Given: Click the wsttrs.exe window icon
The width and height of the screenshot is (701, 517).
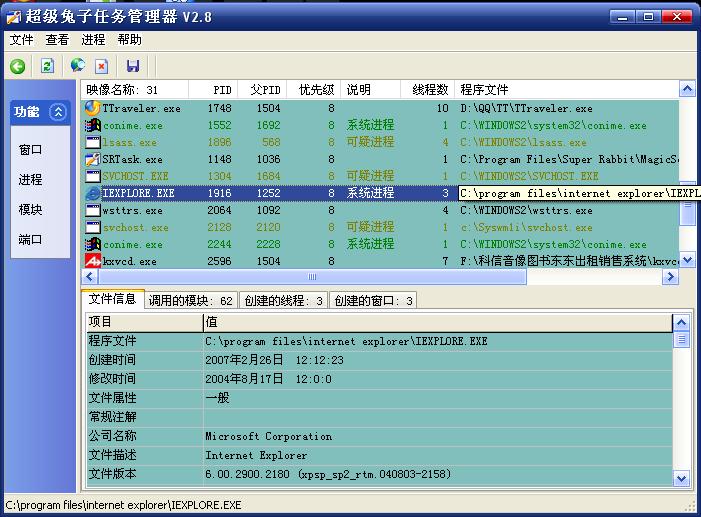Looking at the screenshot, I should click(x=93, y=210).
